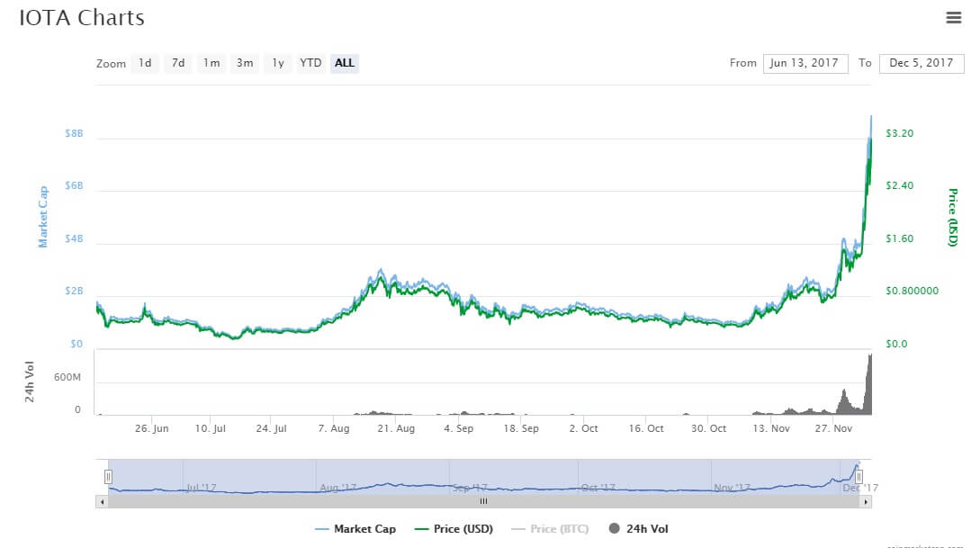Open the chart hamburger menu
The image size is (980, 548).
(x=953, y=17)
